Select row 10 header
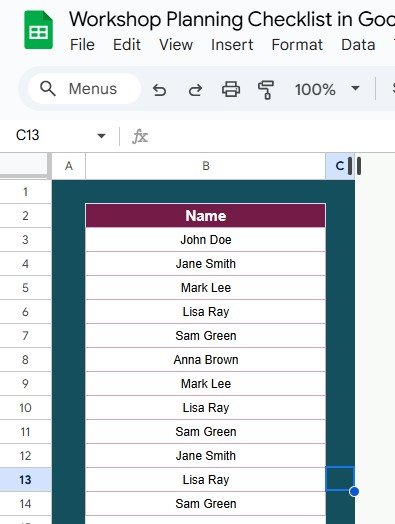The image size is (395, 524). tap(25, 408)
